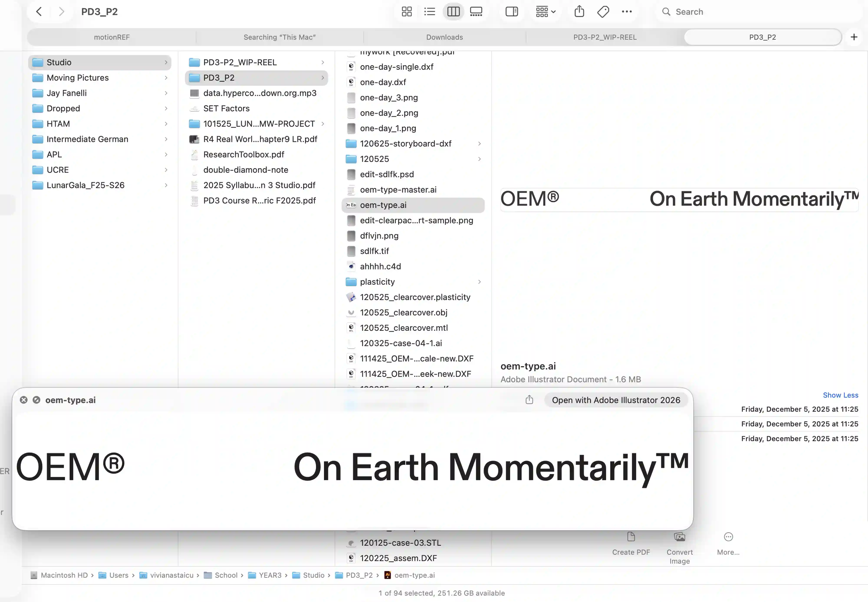This screenshot has height=602, width=868.
Task: Toggle the preview pane sidebar button
Action: click(512, 12)
